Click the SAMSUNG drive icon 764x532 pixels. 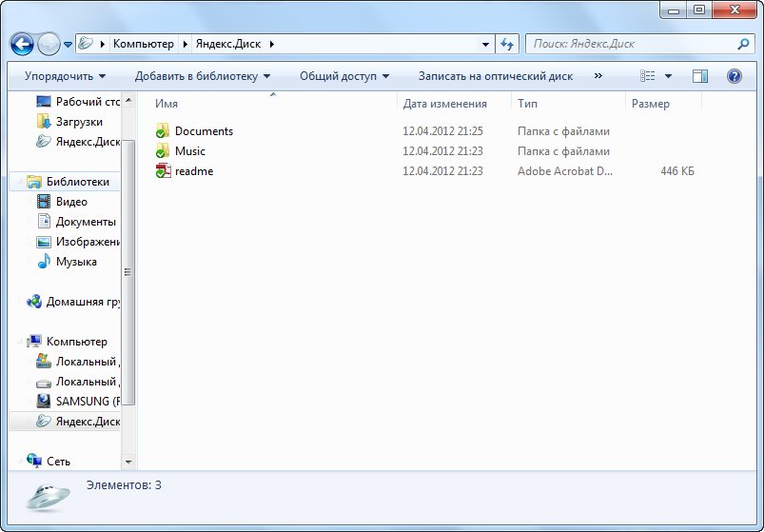click(44, 401)
